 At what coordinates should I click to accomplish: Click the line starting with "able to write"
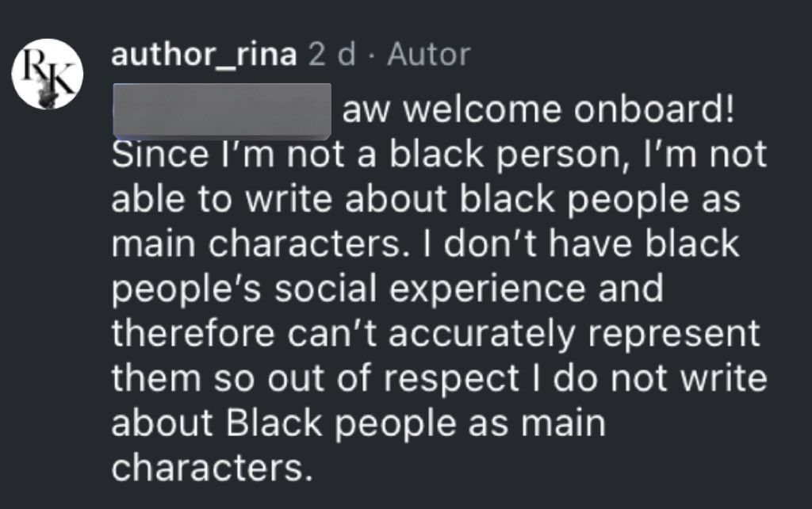click(426, 200)
